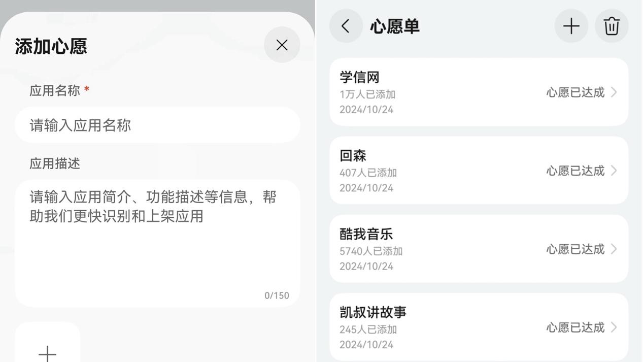The image size is (644, 362).
Task: Open details for the 回森 wish entry
Action: 479,170
